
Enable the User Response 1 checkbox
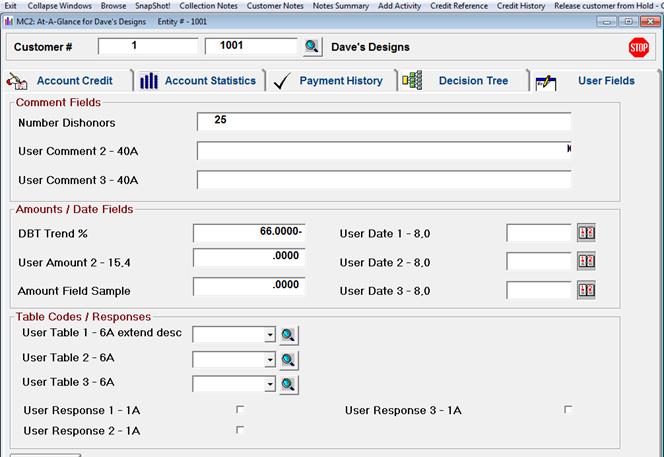click(240, 409)
